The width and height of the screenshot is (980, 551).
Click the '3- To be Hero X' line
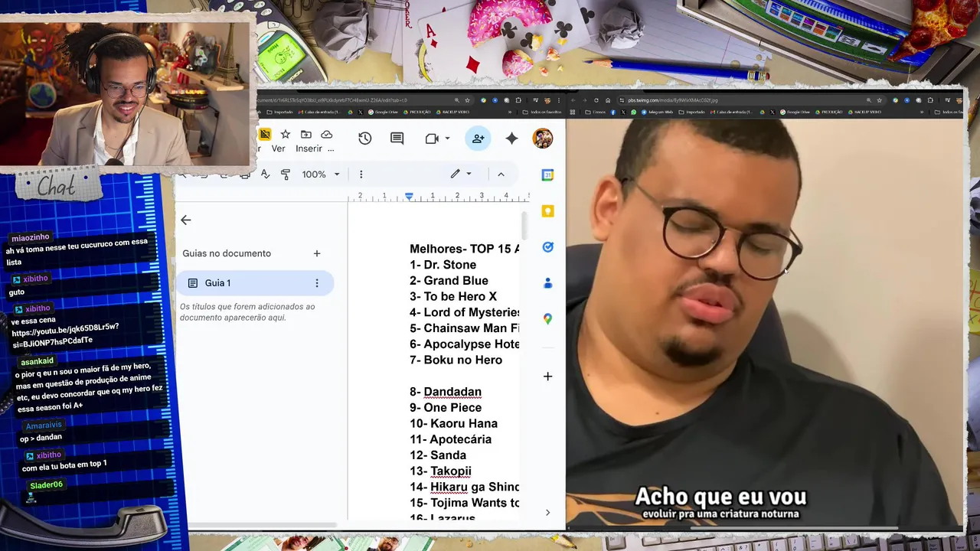tap(453, 297)
